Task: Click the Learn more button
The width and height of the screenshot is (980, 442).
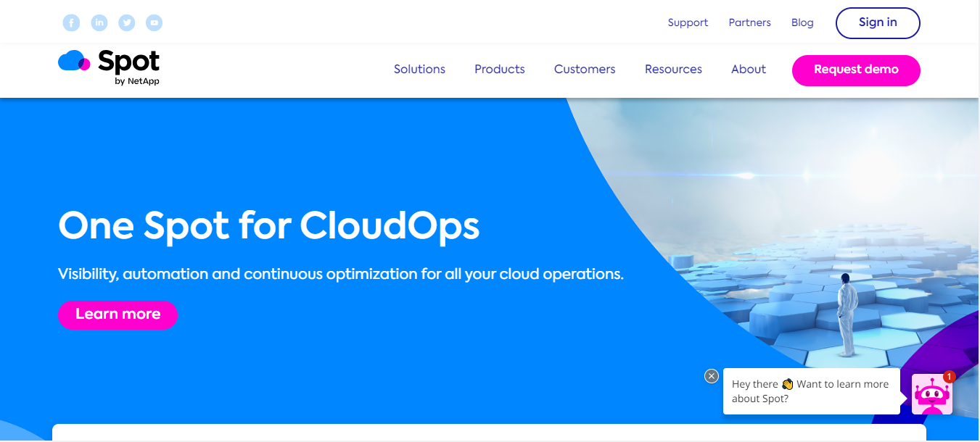Action: (x=118, y=314)
